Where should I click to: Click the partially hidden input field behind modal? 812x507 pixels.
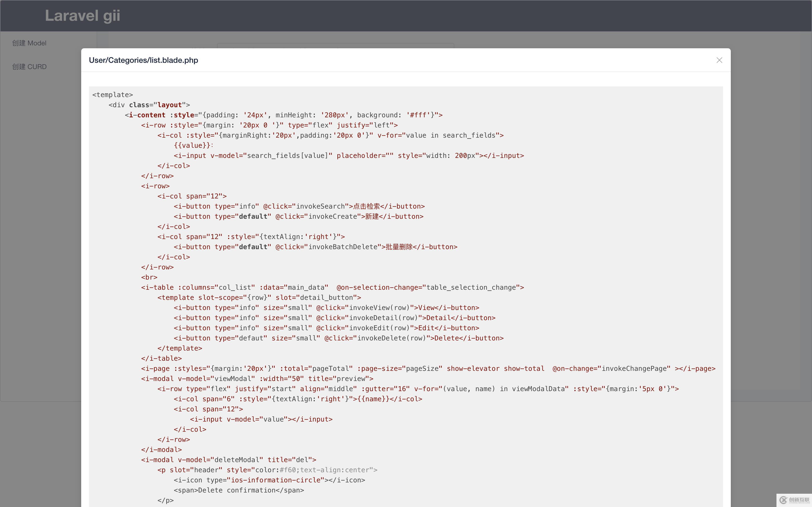tap(335, 46)
